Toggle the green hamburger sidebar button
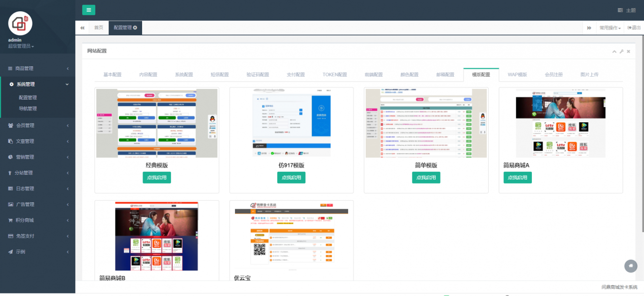 tap(88, 10)
